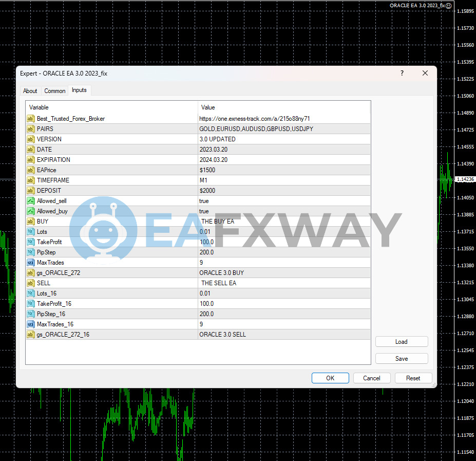Select the decimal icon for PipStep_16

[31, 314]
